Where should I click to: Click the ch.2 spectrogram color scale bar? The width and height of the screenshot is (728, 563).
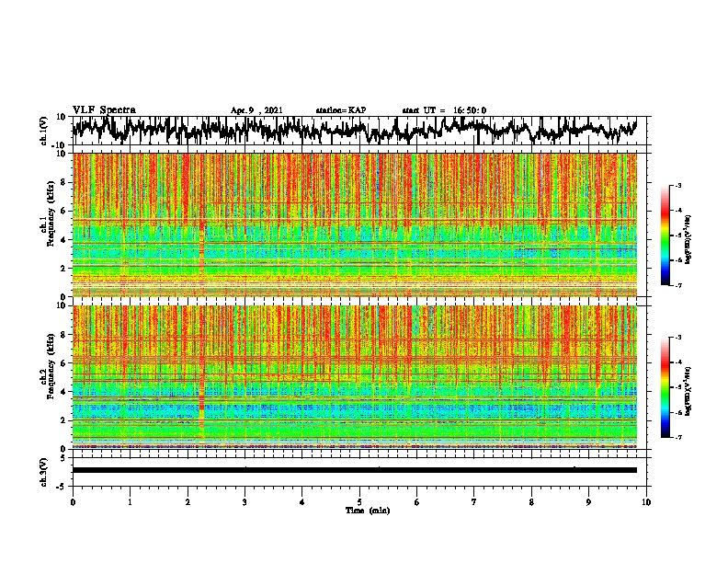click(665, 387)
